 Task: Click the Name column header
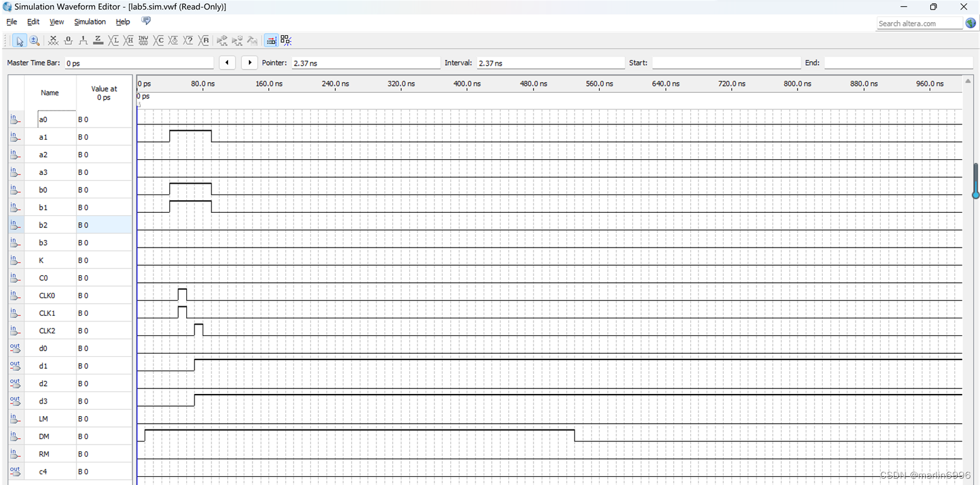click(x=49, y=93)
